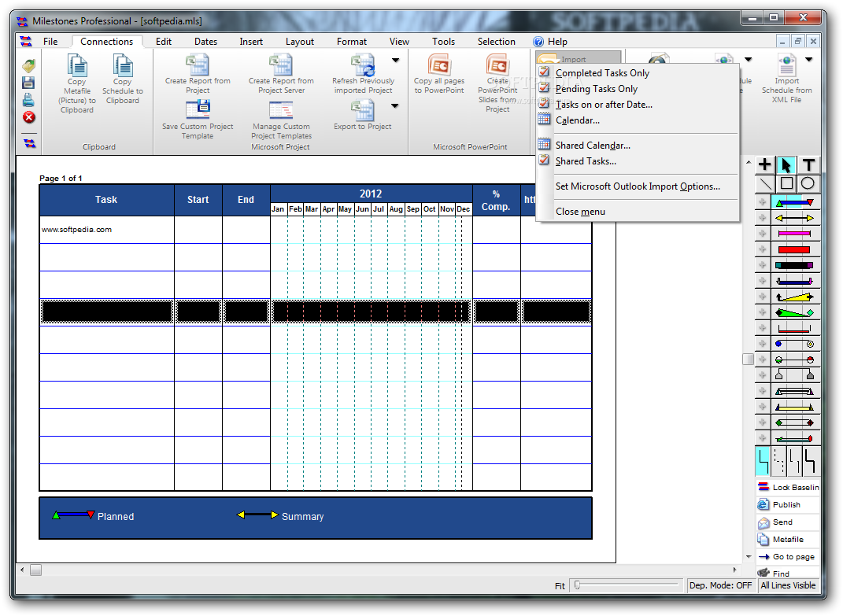The width and height of the screenshot is (843, 616).
Task: Pick the black bar with teal-purple ends symbol
Action: tap(795, 265)
